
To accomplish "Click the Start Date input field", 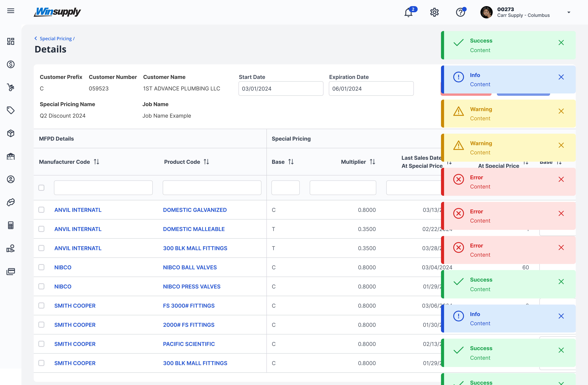I will pyautogui.click(x=281, y=88).
